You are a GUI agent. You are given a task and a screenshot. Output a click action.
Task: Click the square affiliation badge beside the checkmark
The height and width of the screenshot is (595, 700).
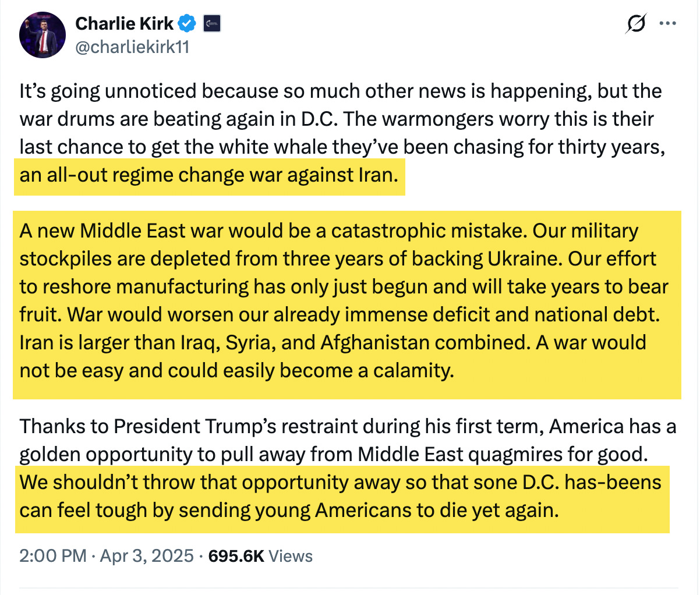211,23
